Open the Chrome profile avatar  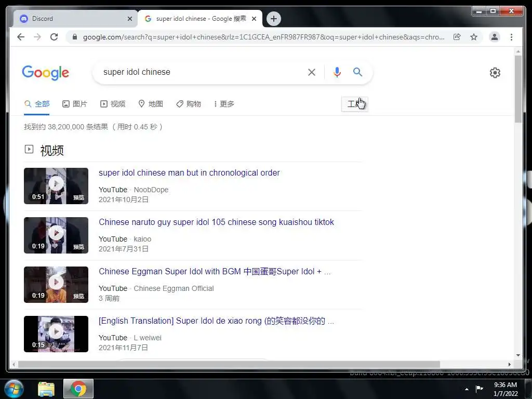(495, 37)
